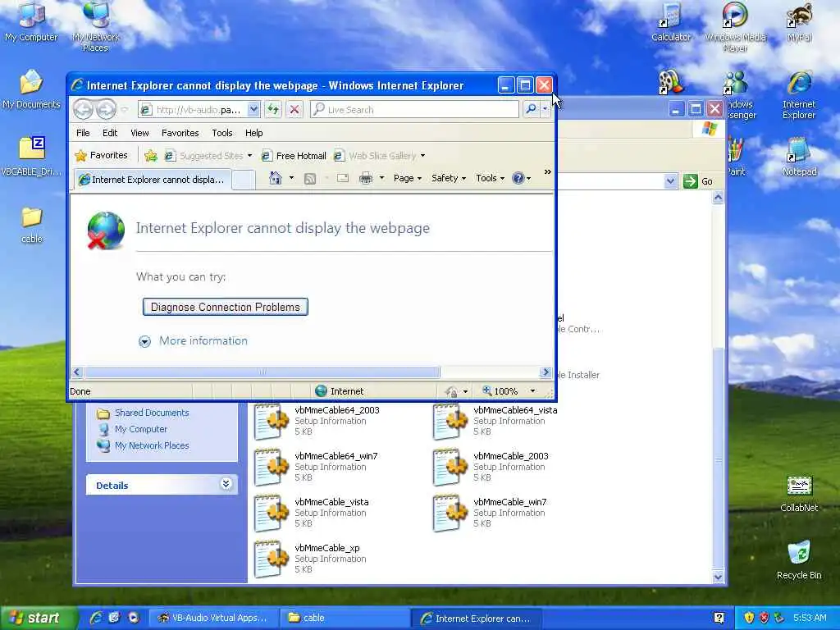840x630 pixels.
Task: Click the RSS feeds icon
Action: coord(309,178)
